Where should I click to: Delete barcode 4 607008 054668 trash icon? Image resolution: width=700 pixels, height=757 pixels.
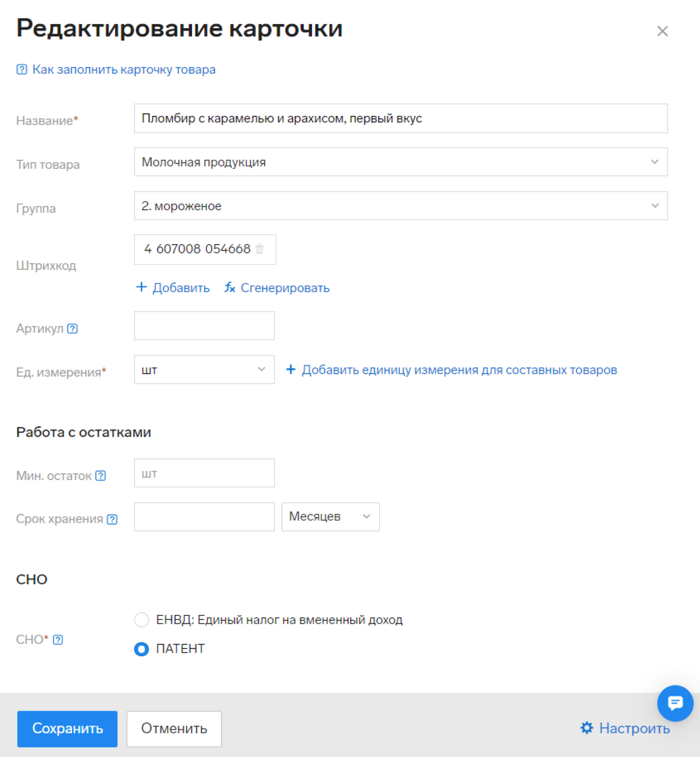260,249
